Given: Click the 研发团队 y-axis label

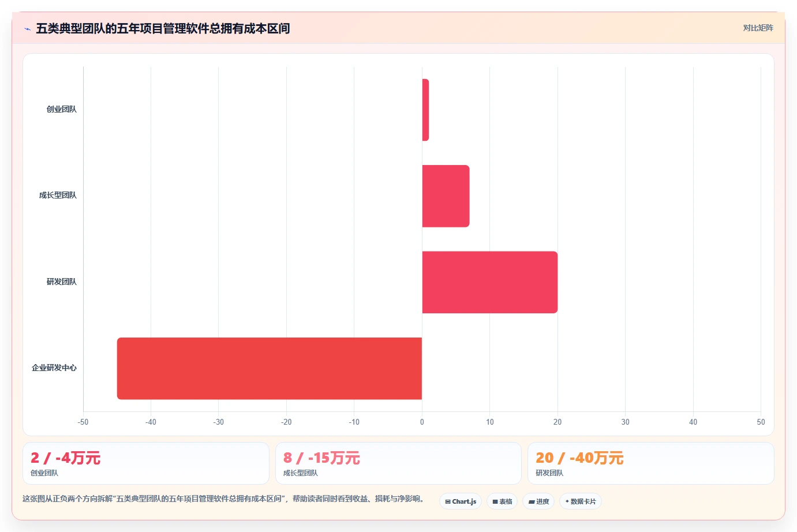Looking at the screenshot, I should 61,282.
